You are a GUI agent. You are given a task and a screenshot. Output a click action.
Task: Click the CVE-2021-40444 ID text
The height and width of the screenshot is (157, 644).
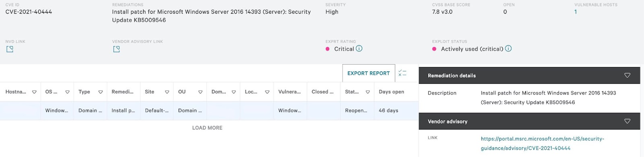click(x=29, y=12)
